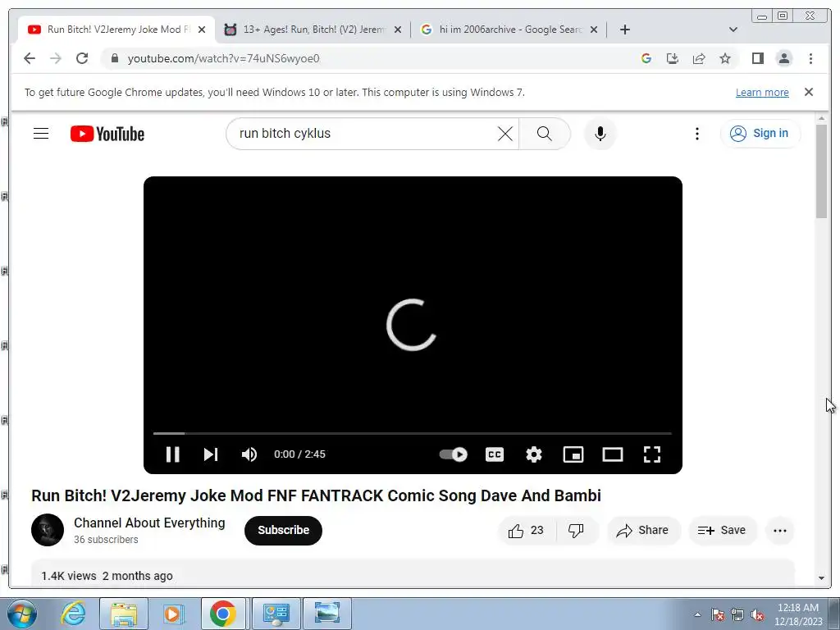
Task: Enter fullscreen mode
Action: (x=652, y=454)
